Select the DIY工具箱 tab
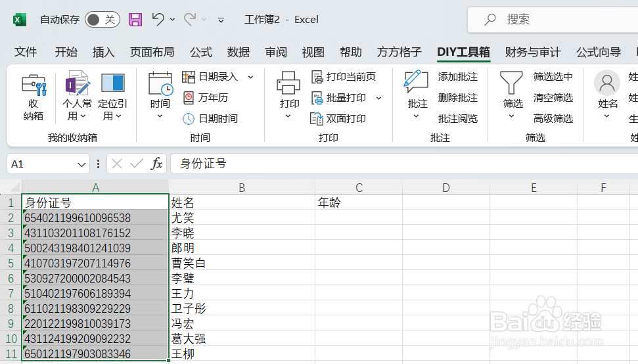Screen dimensions: 638x364 (x=463, y=52)
